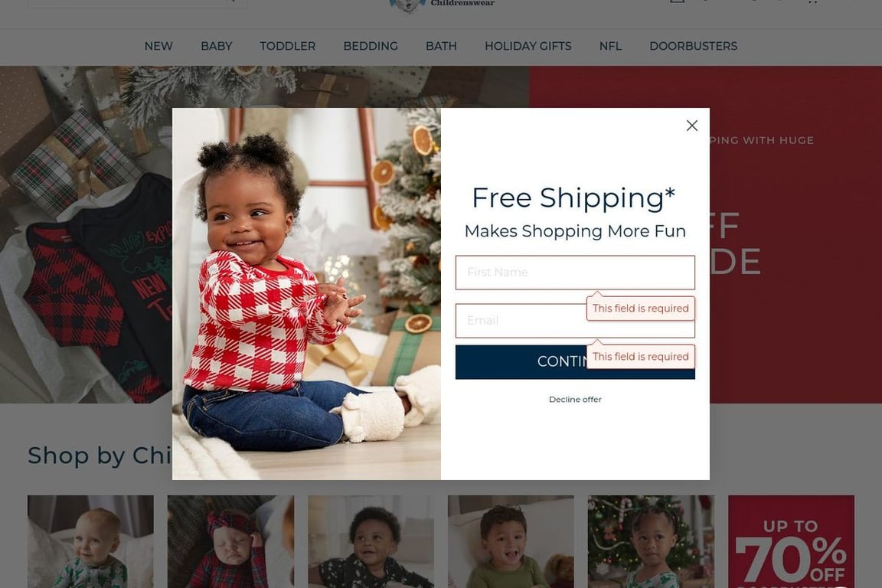Go to the TODDLER section
The image size is (882, 588).
pyautogui.click(x=287, y=46)
